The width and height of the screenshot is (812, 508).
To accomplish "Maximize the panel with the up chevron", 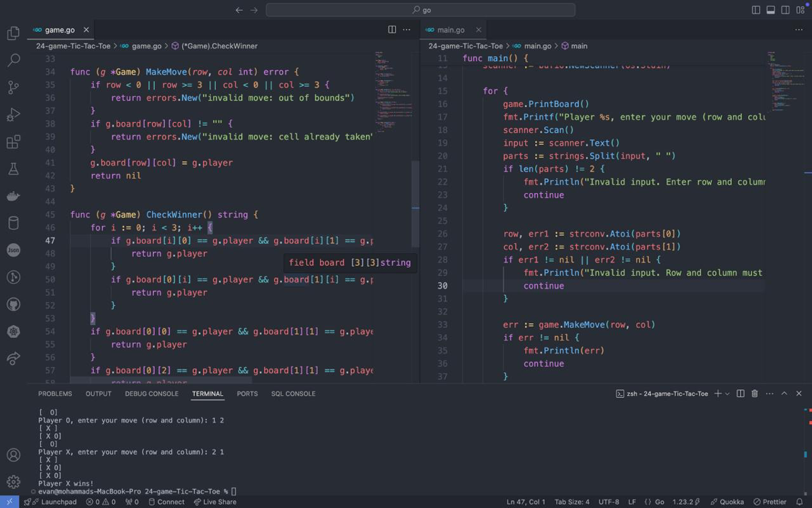I will pos(784,394).
